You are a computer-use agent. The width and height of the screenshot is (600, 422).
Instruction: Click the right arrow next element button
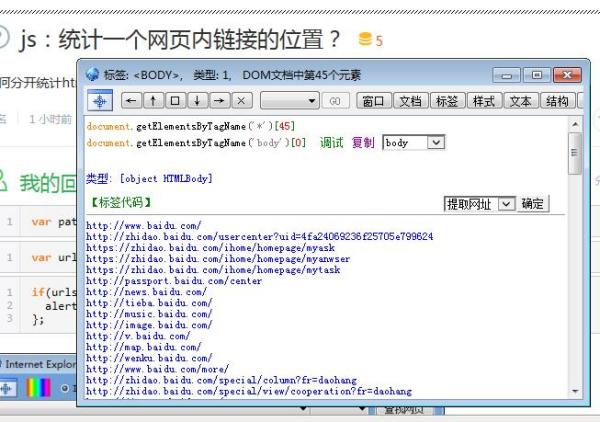pyautogui.click(x=219, y=101)
